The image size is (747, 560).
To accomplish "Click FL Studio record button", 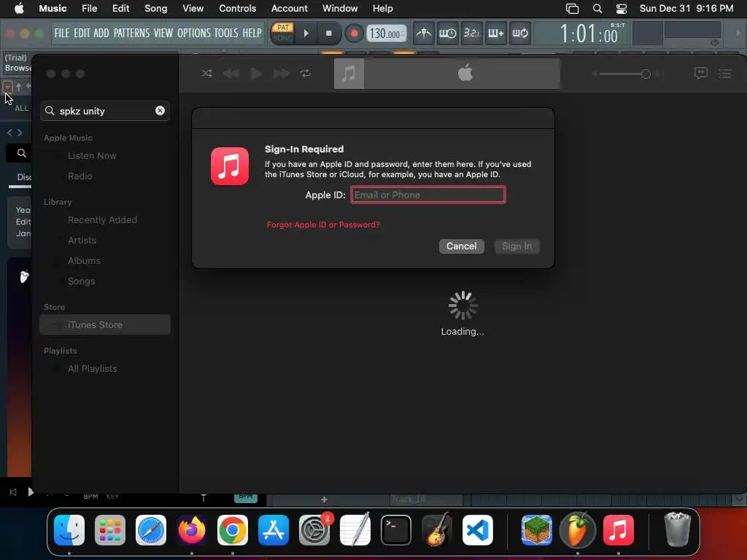I will (354, 34).
